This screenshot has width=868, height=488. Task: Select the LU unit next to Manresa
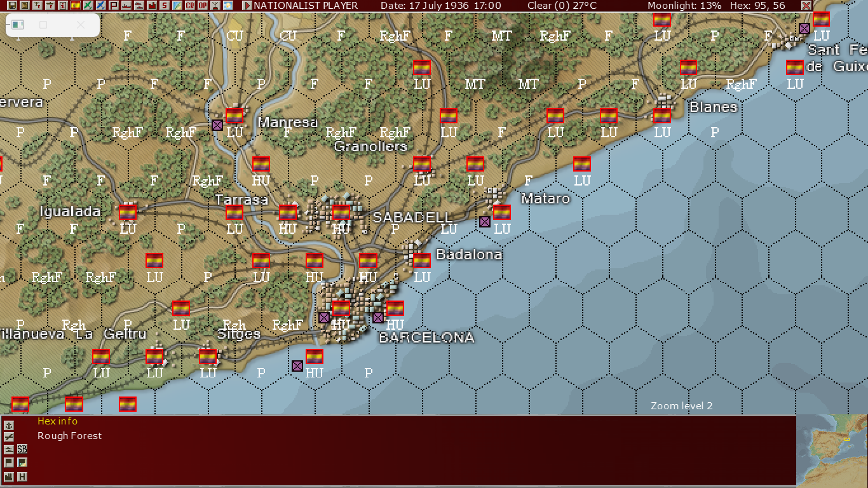(x=234, y=116)
